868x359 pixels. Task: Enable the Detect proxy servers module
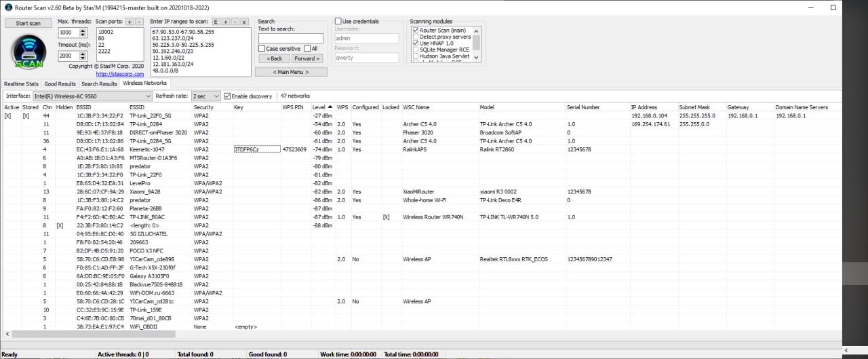pos(415,37)
